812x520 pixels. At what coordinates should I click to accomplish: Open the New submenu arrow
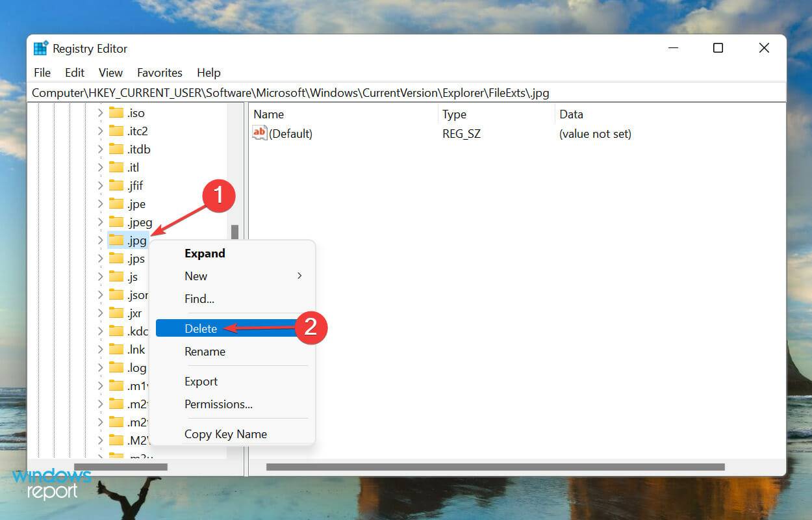299,276
